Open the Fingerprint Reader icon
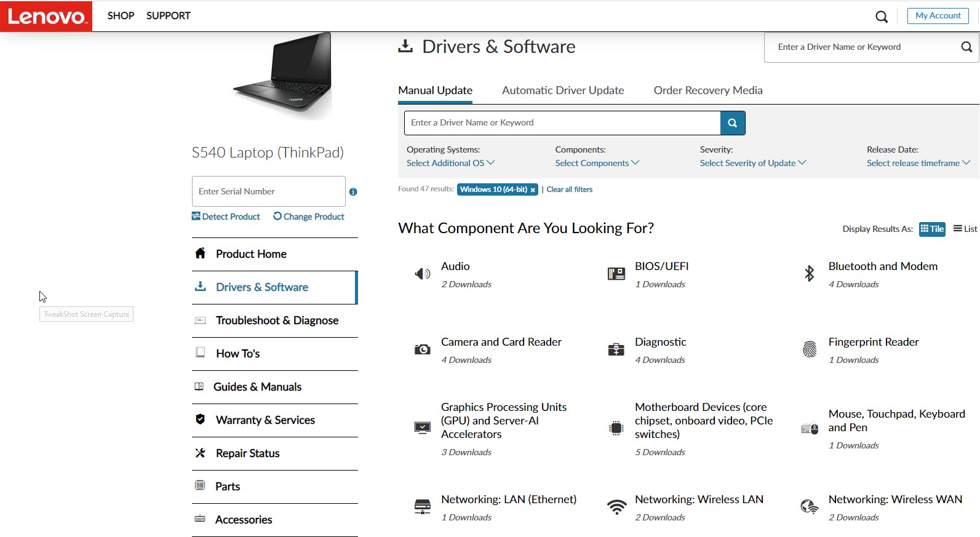Screen dimensions: 980x537 (x=810, y=349)
